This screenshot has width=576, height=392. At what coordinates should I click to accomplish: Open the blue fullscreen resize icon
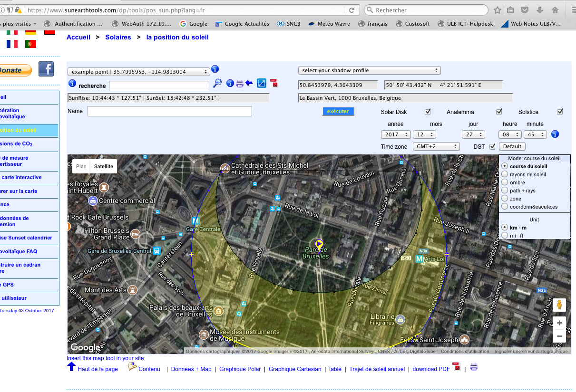(261, 83)
